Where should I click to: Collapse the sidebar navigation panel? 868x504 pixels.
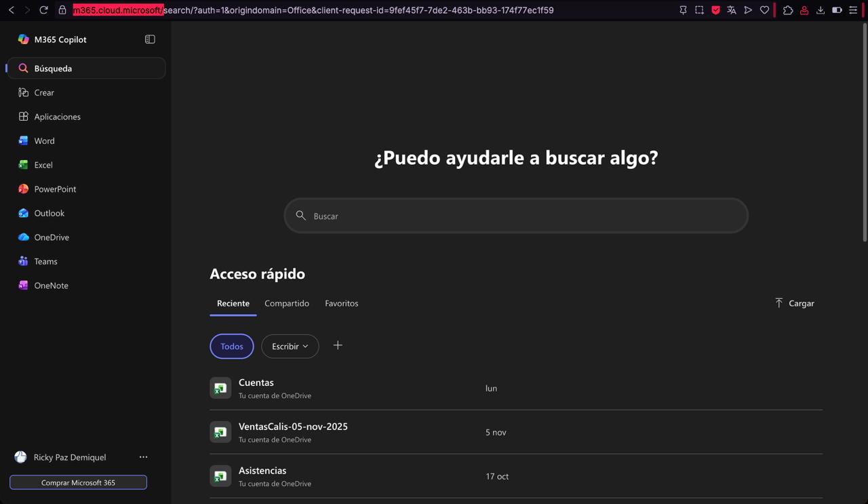point(150,39)
